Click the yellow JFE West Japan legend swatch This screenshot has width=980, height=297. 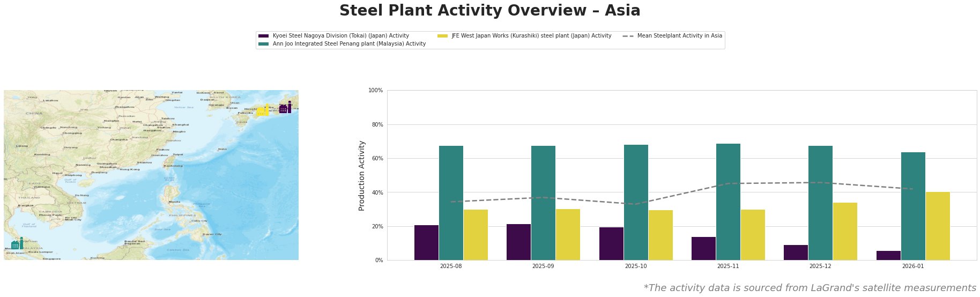pyautogui.click(x=442, y=36)
